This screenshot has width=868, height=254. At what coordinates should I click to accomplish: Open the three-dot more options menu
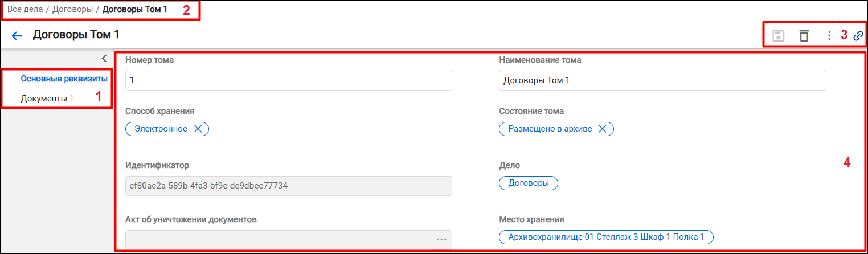click(x=829, y=35)
